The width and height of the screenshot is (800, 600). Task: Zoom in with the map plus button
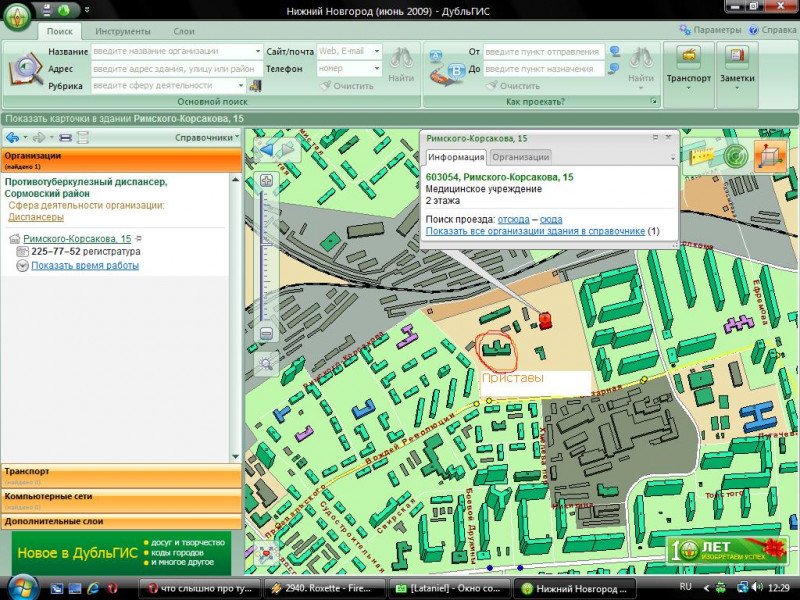pos(266,181)
